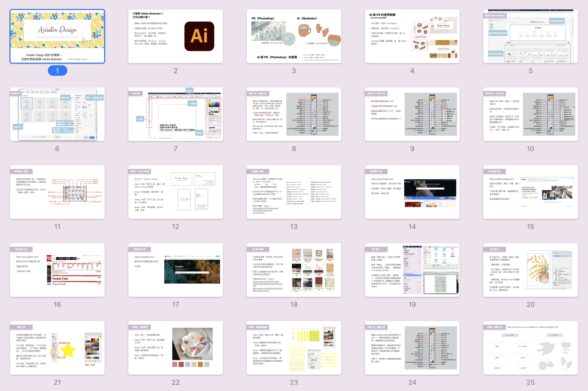The width and height of the screenshot is (588, 391).
Task: Select slide 25 with grey bird shapes
Action: (x=530, y=348)
